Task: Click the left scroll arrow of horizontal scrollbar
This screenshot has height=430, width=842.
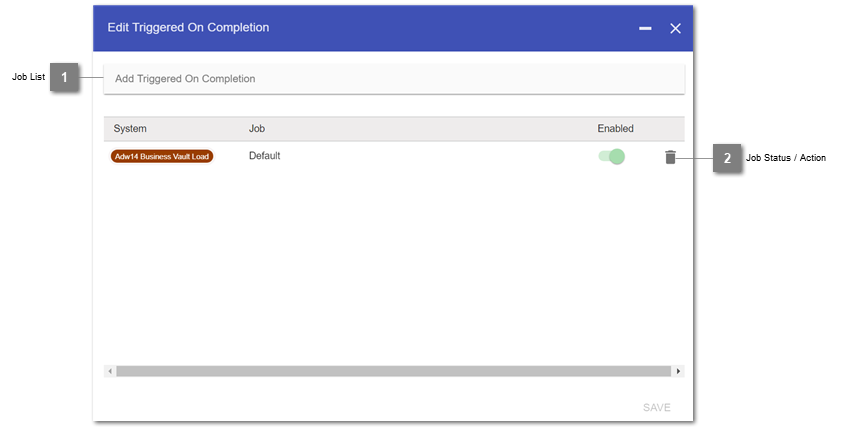Action: (x=109, y=371)
